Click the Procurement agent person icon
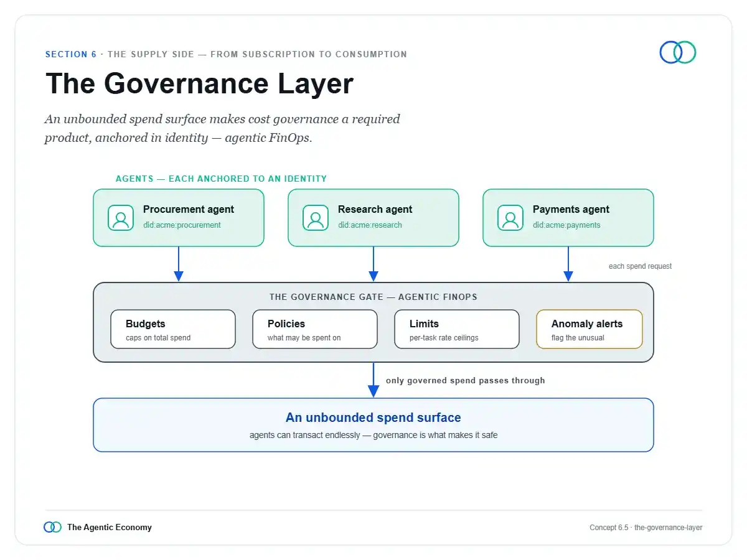Screen dimensions: 747x560 tap(121, 218)
